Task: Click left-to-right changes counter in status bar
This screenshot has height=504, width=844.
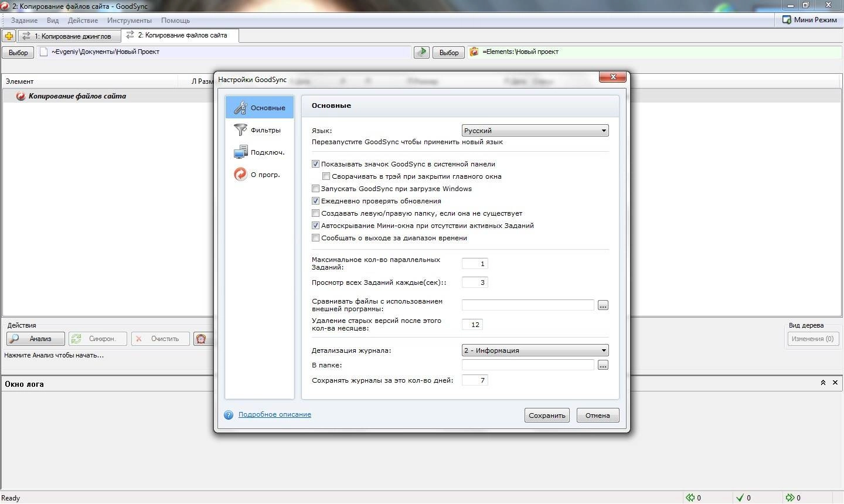Action: point(693,498)
